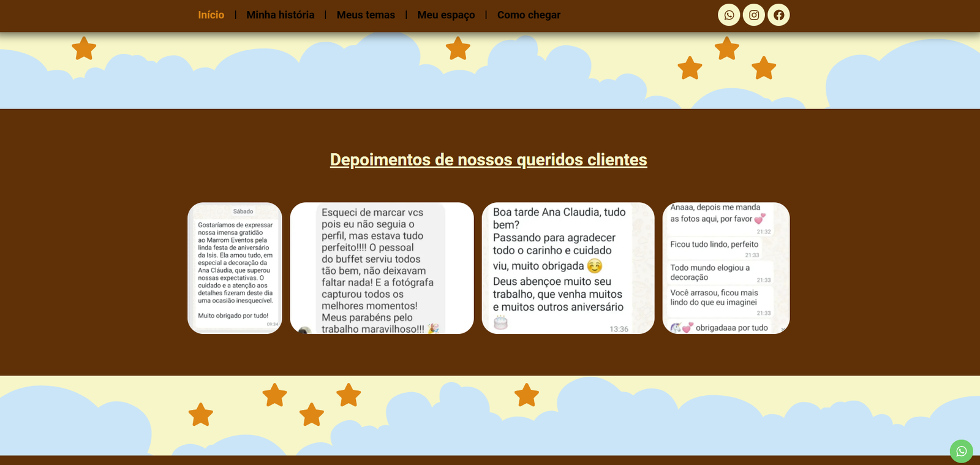View the 'Esqueci de marcar vcs' testimonial
Image resolution: width=980 pixels, height=465 pixels.
point(382,268)
